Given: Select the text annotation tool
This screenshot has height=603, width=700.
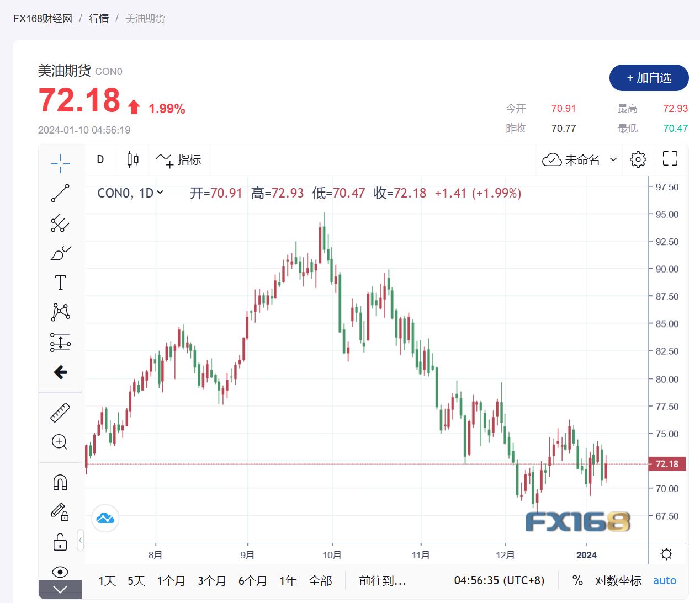Looking at the screenshot, I should coord(60,282).
